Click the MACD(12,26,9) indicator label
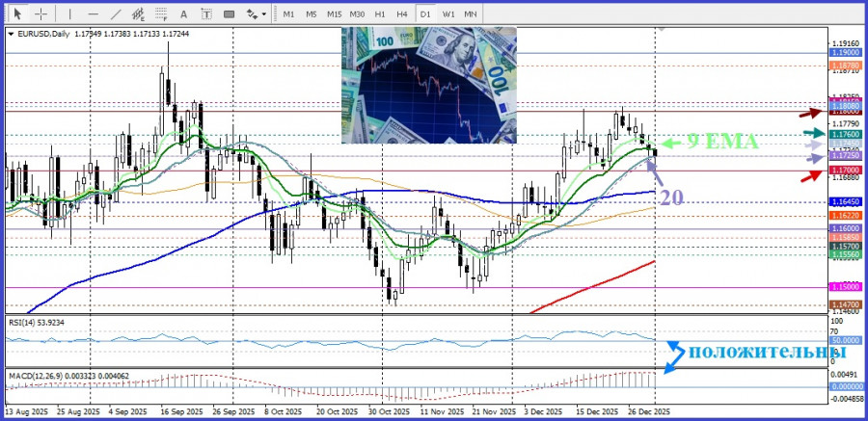 tap(68, 376)
